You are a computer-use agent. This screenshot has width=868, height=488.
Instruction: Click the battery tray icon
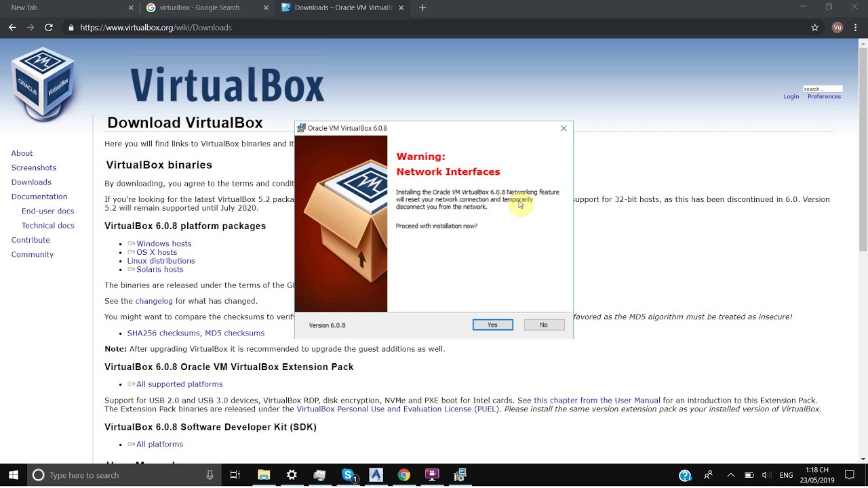[x=749, y=475]
